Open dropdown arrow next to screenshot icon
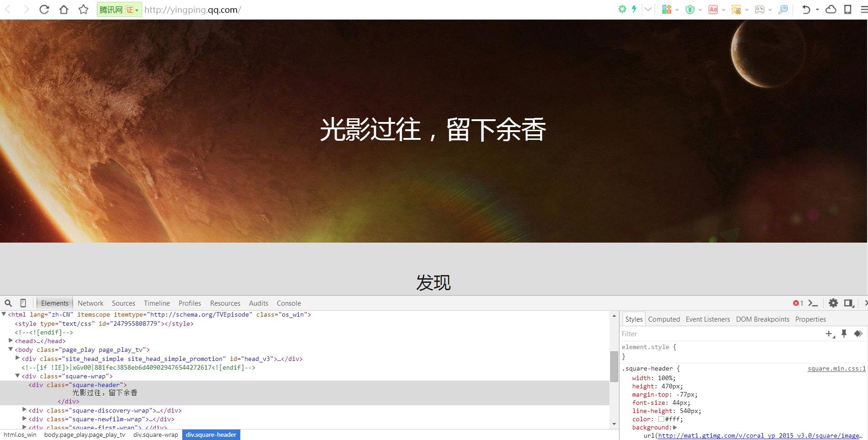This screenshot has height=440, width=868. (x=747, y=10)
